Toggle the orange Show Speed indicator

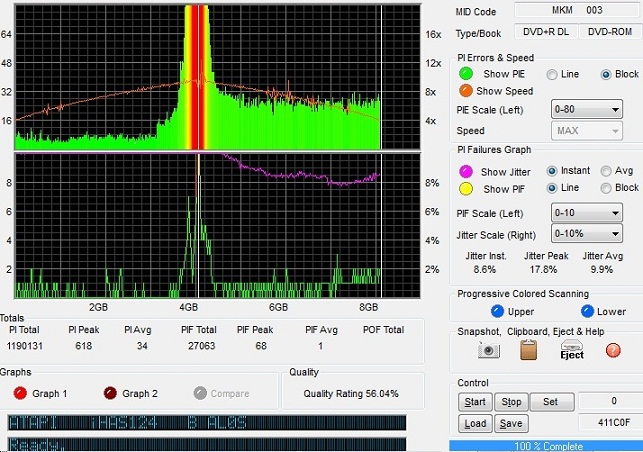(x=465, y=91)
